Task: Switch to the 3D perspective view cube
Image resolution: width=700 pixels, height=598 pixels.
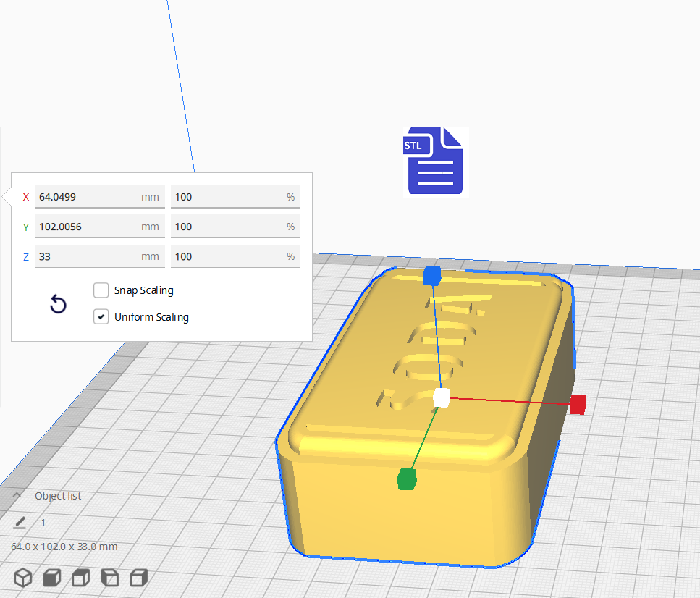Action: pyautogui.click(x=24, y=578)
